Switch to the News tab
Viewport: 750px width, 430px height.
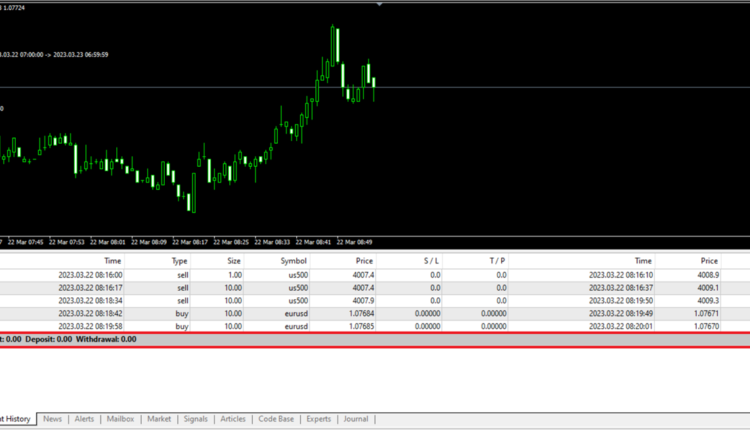pos(52,419)
